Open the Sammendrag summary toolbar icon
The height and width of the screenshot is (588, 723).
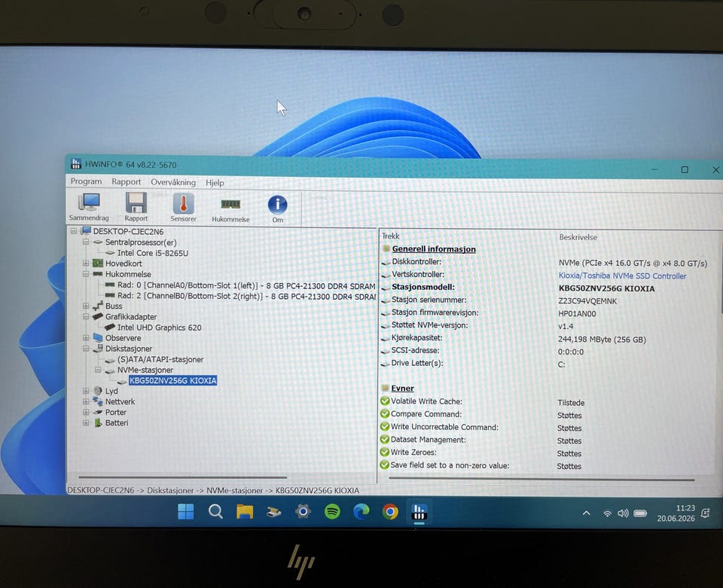(89, 207)
